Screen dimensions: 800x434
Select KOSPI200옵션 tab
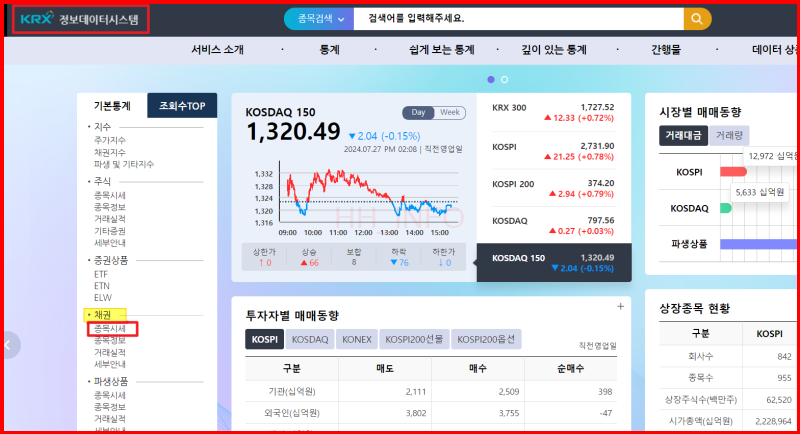click(x=486, y=340)
